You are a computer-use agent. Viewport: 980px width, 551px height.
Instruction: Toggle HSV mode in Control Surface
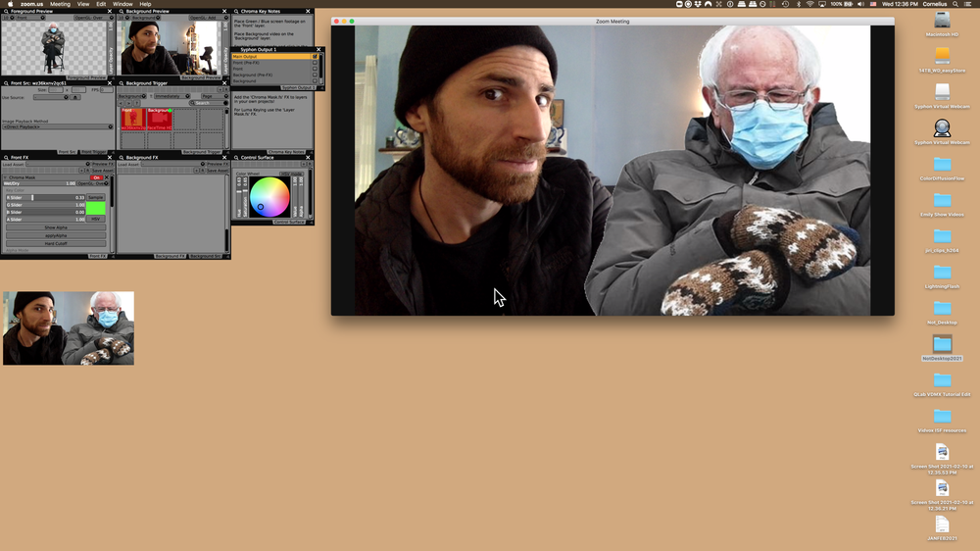click(291, 174)
